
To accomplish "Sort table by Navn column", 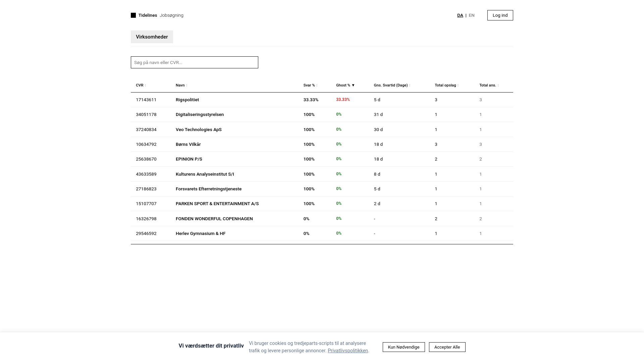I will (181, 85).
